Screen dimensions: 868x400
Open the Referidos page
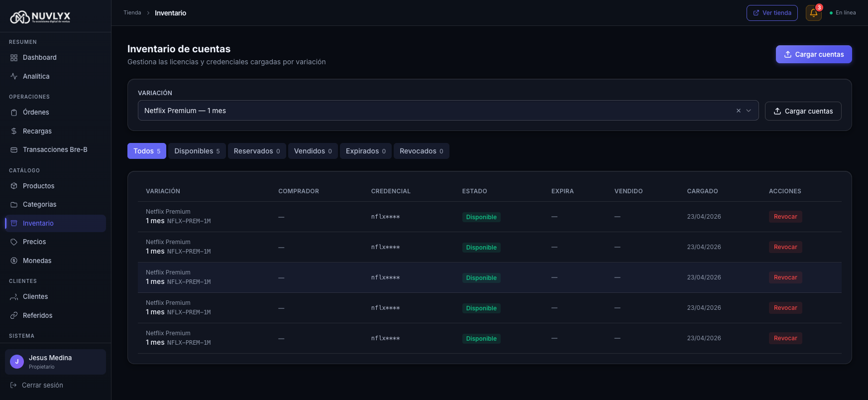pyautogui.click(x=55, y=315)
